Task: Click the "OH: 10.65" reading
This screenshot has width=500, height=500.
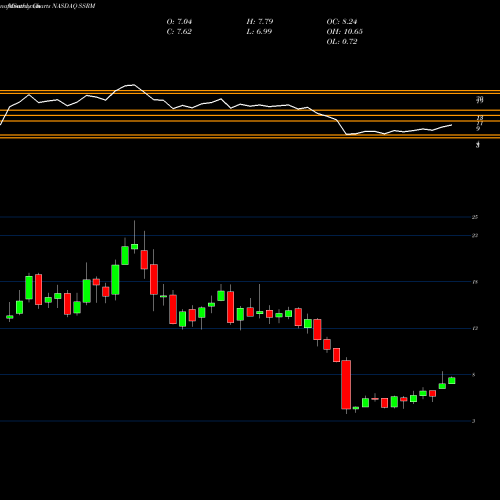Action: click(345, 32)
